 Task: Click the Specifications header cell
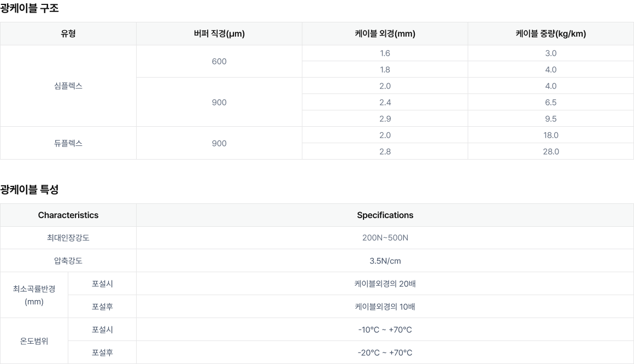(x=385, y=215)
